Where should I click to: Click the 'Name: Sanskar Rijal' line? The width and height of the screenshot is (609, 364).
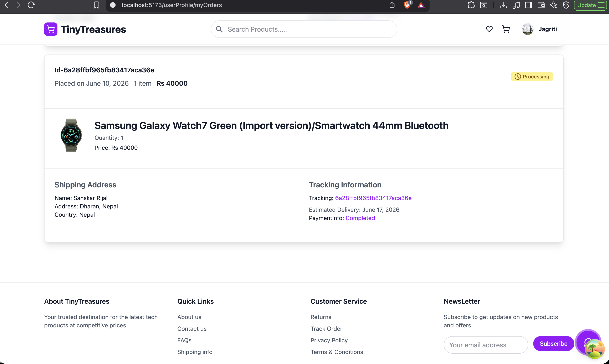tap(81, 198)
